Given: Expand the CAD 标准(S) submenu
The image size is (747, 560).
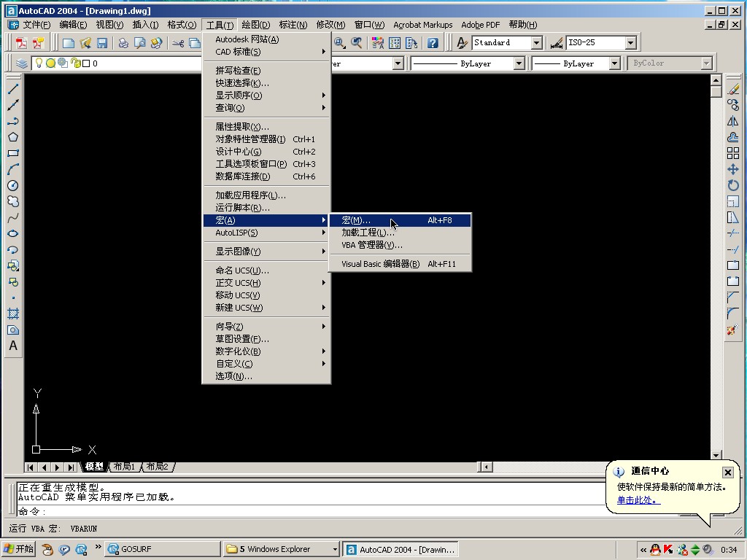Looking at the screenshot, I should click(x=267, y=52).
